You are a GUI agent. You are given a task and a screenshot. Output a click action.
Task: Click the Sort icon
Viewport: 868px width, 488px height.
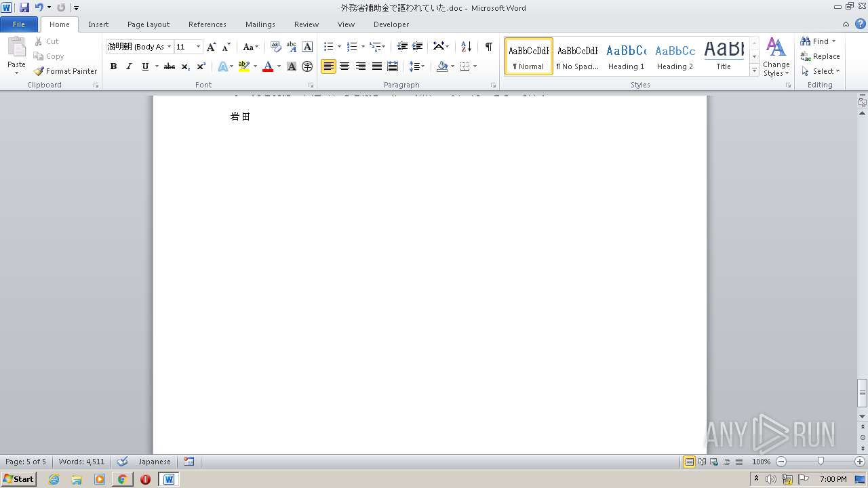466,47
